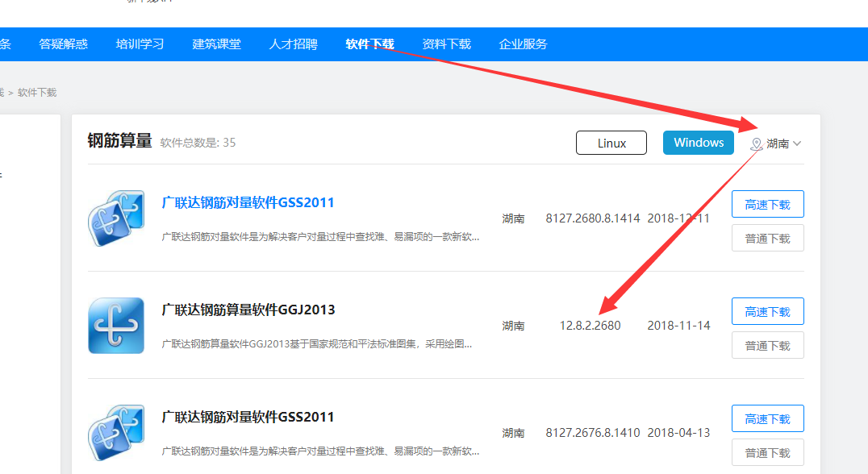Open the 答疑解惑 menu item

63,44
